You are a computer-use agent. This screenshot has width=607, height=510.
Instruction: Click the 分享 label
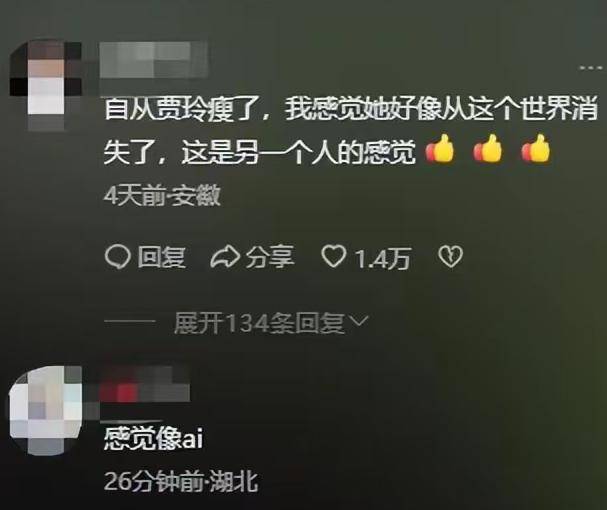(271, 257)
